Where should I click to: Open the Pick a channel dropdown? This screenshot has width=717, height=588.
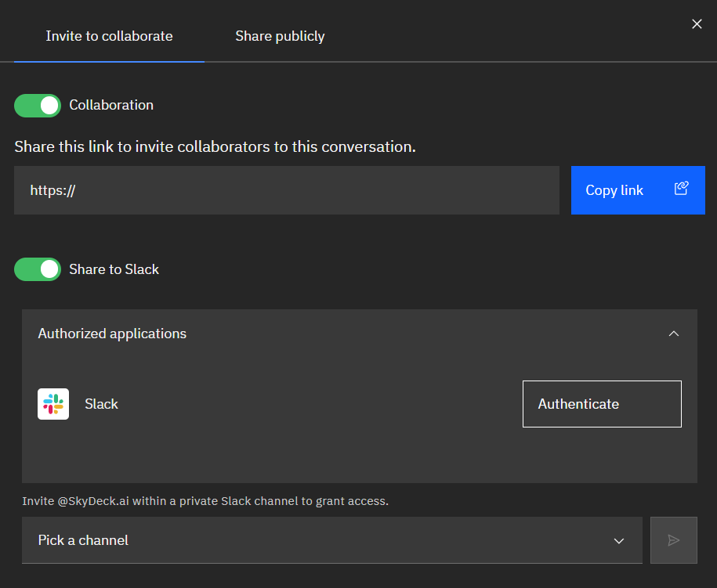coord(331,540)
